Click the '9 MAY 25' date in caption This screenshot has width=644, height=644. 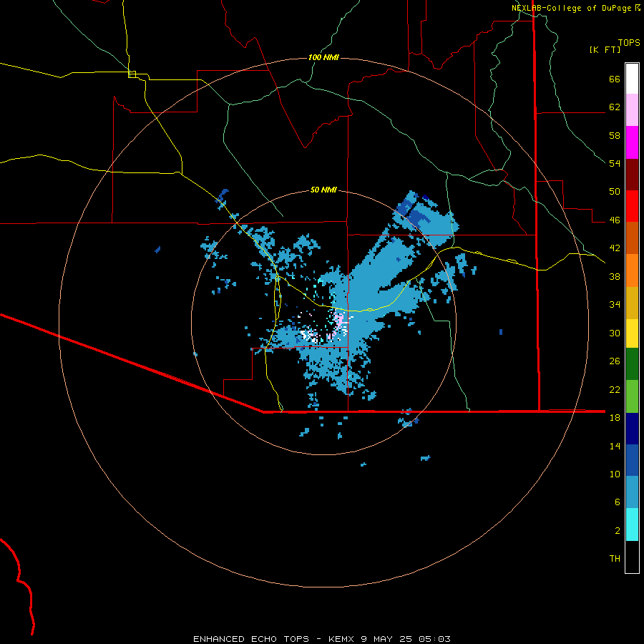(386, 639)
